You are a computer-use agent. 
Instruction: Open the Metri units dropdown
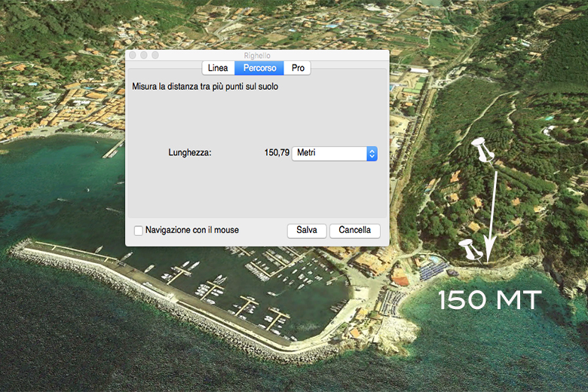(x=334, y=153)
